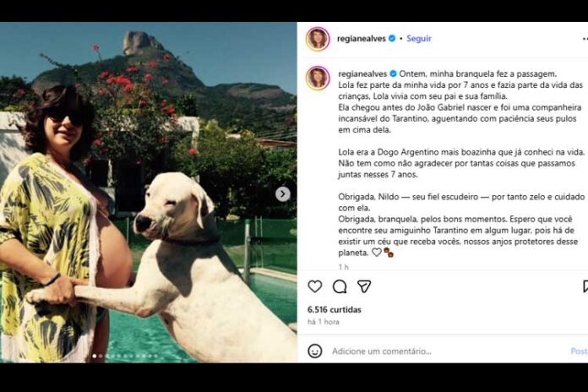Click the header profile picture avatar
This screenshot has width=588, height=392.
pyautogui.click(x=318, y=39)
